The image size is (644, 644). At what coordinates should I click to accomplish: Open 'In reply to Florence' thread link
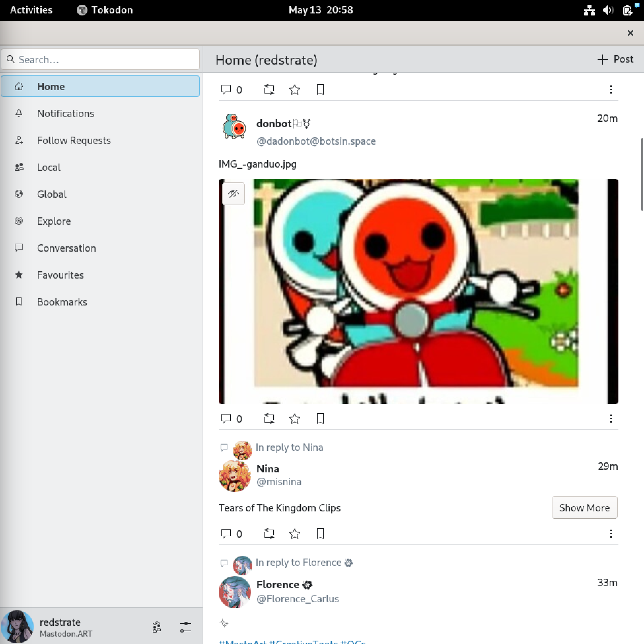click(x=304, y=563)
